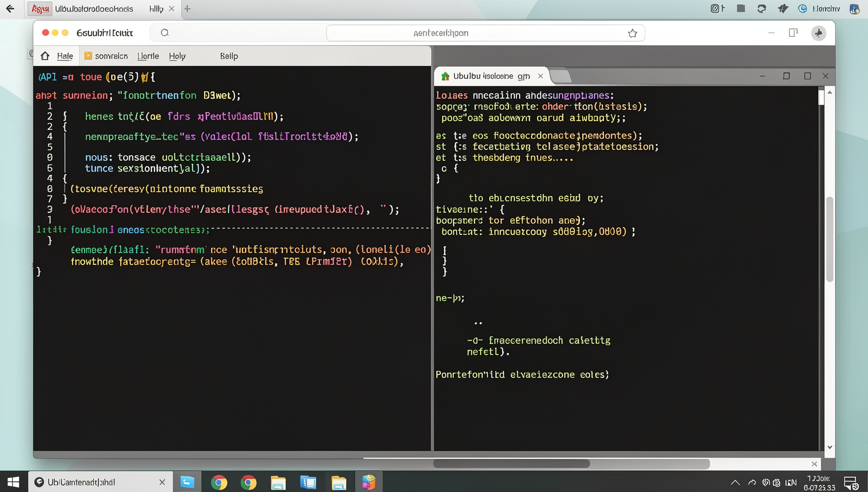This screenshot has width=868, height=492.
Task: Click the horizontal scrollbar thumb at the bottom
Action: click(511, 464)
